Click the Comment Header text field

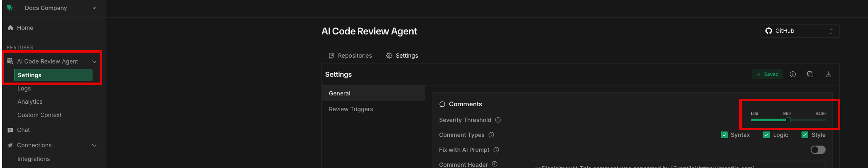pyautogui.click(x=677, y=165)
